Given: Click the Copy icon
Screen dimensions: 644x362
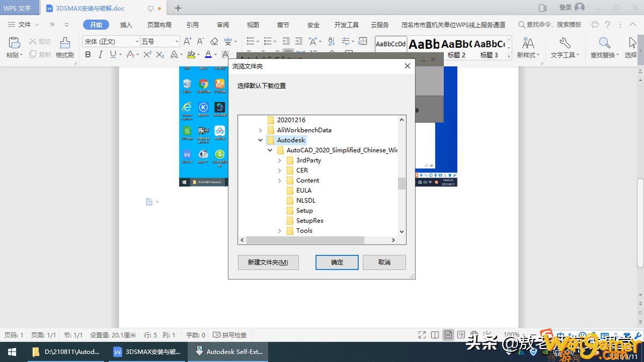Looking at the screenshot, I should click(x=33, y=54).
